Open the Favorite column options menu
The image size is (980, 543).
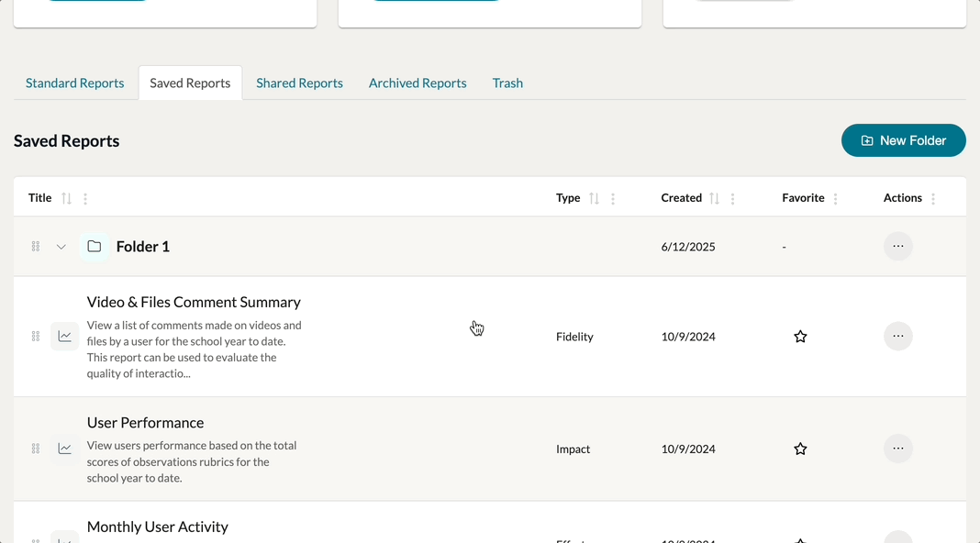(835, 198)
